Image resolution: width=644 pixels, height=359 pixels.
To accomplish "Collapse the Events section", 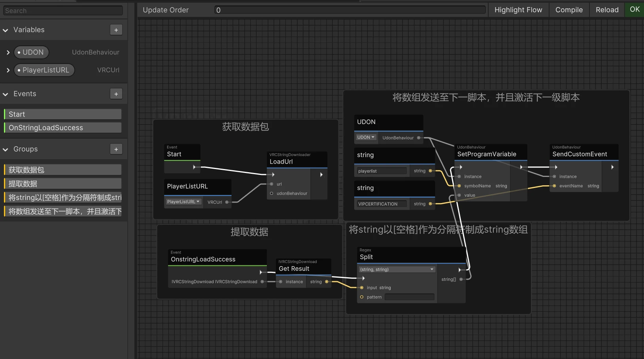I will [x=6, y=94].
